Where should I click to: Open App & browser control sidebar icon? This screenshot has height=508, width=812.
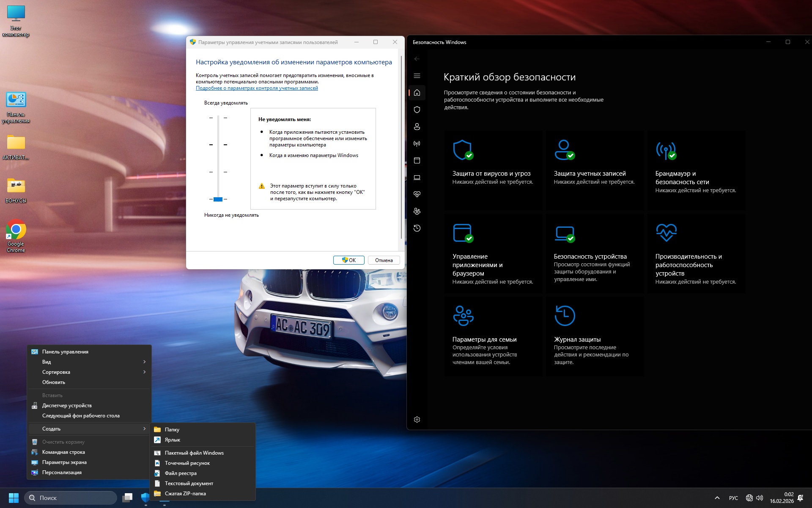click(417, 160)
